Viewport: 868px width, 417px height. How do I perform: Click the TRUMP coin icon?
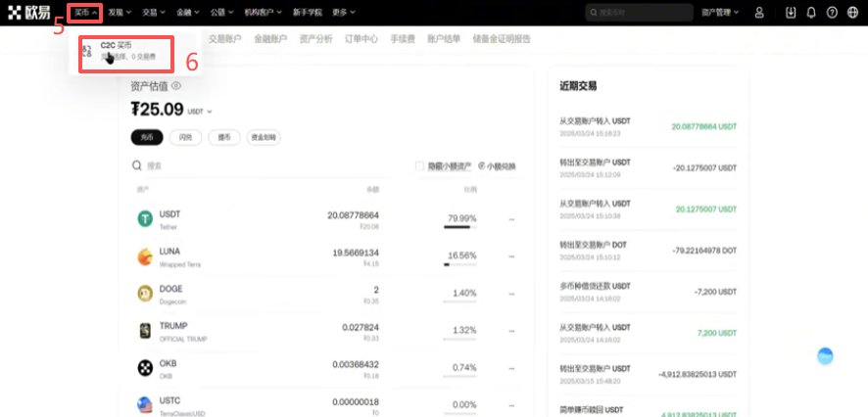coord(145,331)
